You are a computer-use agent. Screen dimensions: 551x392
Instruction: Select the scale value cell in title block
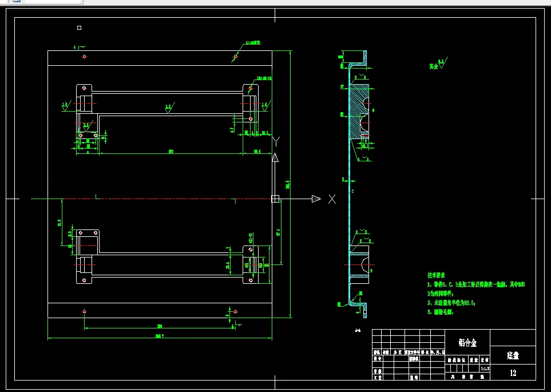coord(484,368)
